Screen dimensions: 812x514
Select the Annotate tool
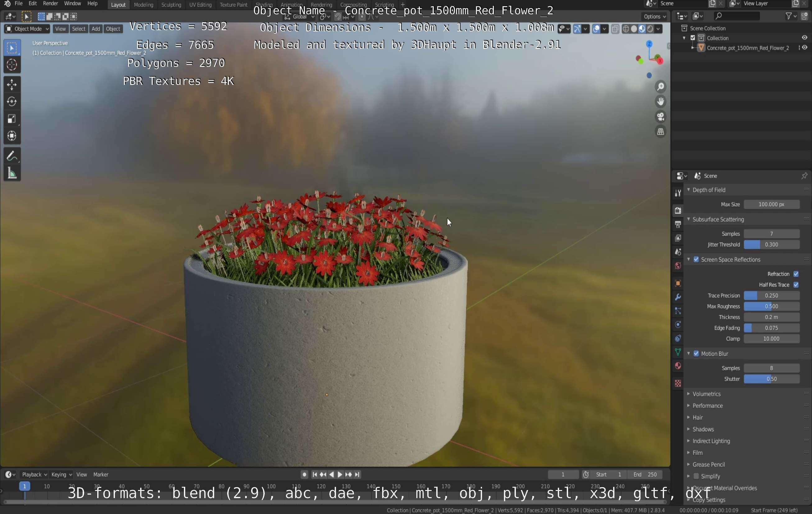(12, 156)
